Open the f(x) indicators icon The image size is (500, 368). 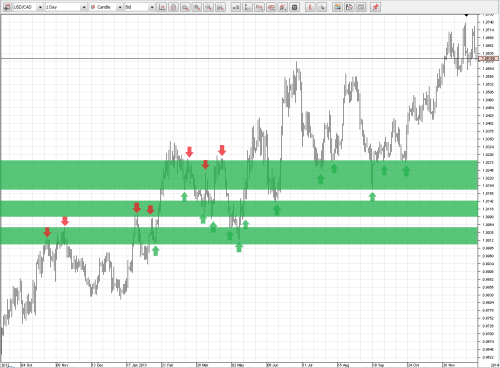point(259,7)
